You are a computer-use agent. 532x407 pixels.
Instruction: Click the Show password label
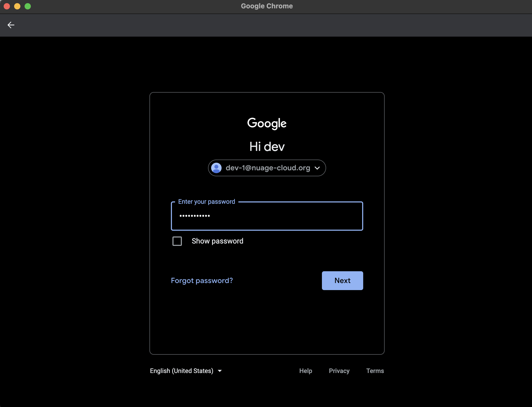[x=217, y=241]
